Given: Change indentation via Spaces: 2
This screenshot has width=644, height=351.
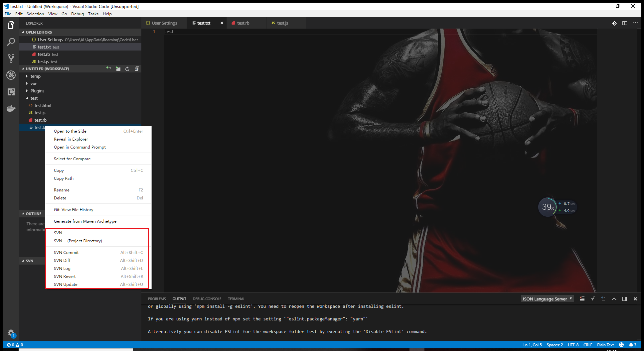Looking at the screenshot, I should pos(555,345).
